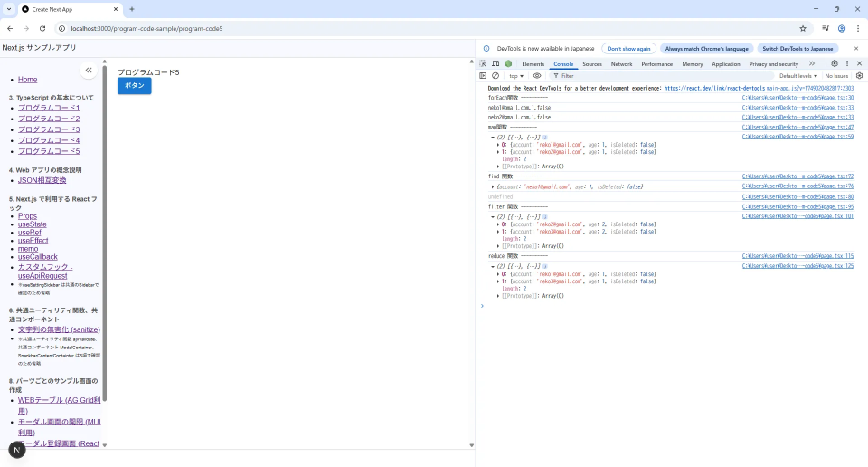
Task: Choose Always match Chrome's language
Action: [x=706, y=49]
